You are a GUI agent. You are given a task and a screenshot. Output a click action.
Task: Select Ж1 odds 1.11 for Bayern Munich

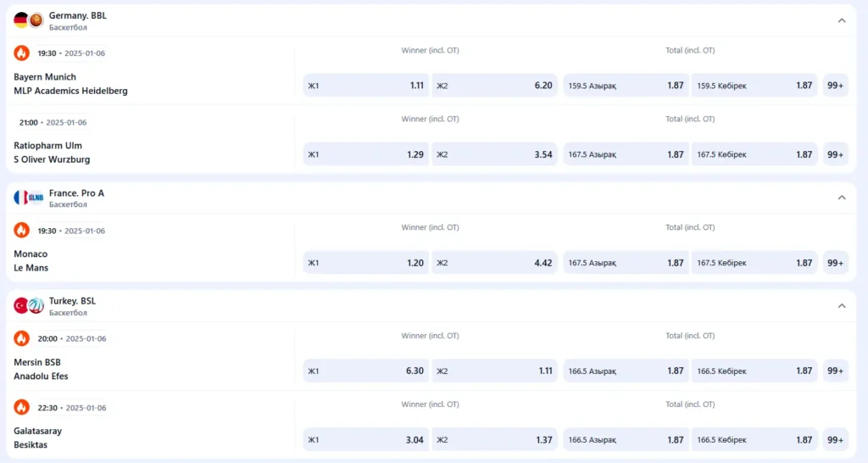point(366,86)
